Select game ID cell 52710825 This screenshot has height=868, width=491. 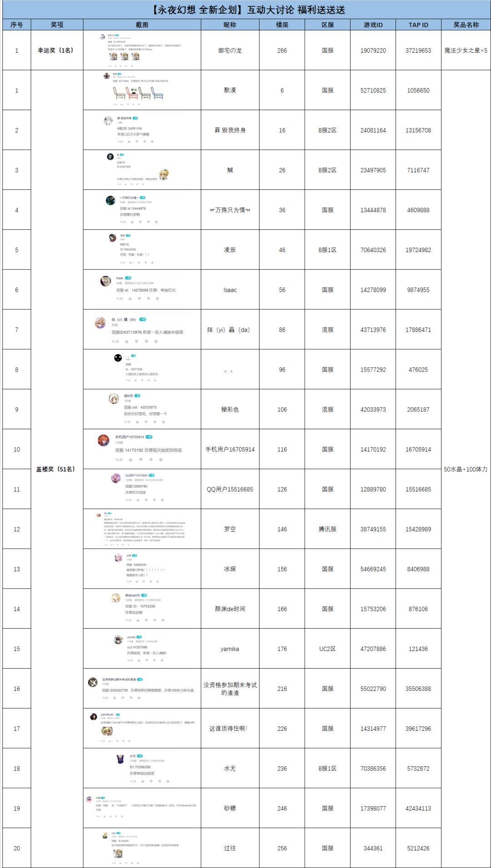pyautogui.click(x=373, y=90)
